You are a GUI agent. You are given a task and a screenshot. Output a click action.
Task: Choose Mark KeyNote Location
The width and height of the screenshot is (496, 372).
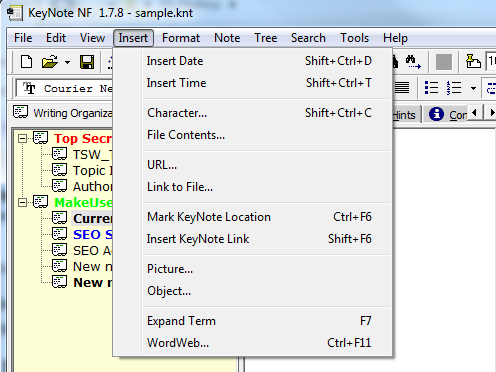[253, 217]
